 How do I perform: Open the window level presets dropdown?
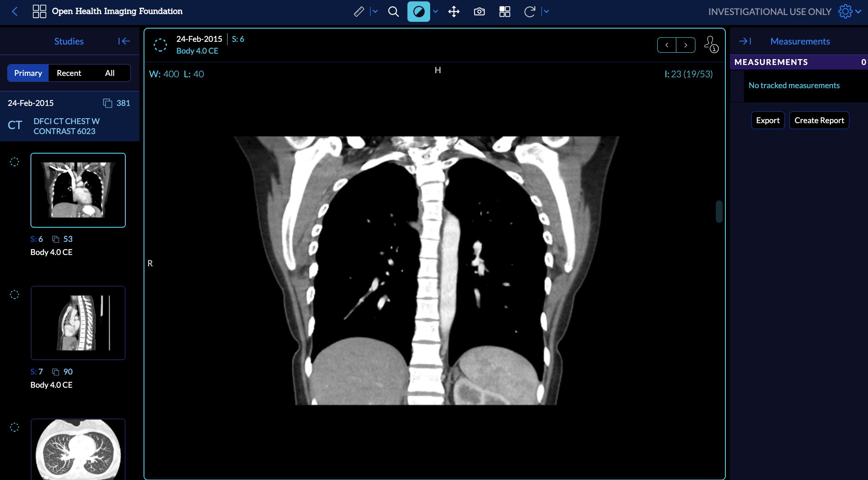(435, 11)
